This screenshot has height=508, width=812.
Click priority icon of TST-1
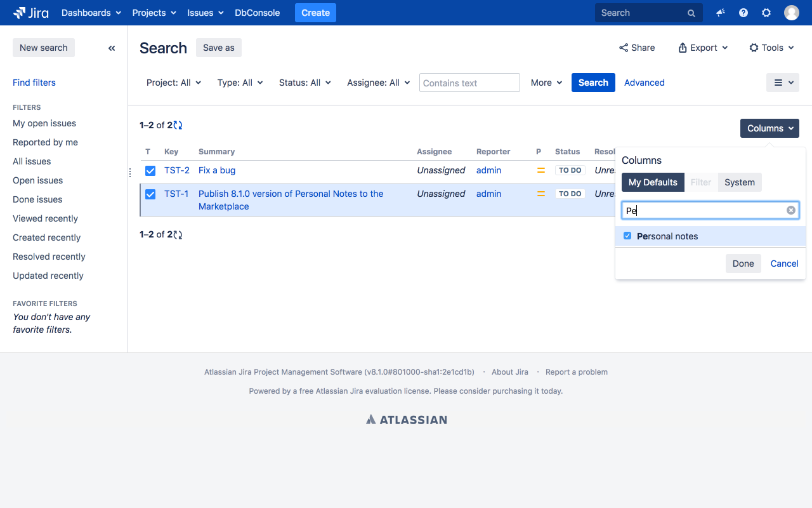click(541, 194)
